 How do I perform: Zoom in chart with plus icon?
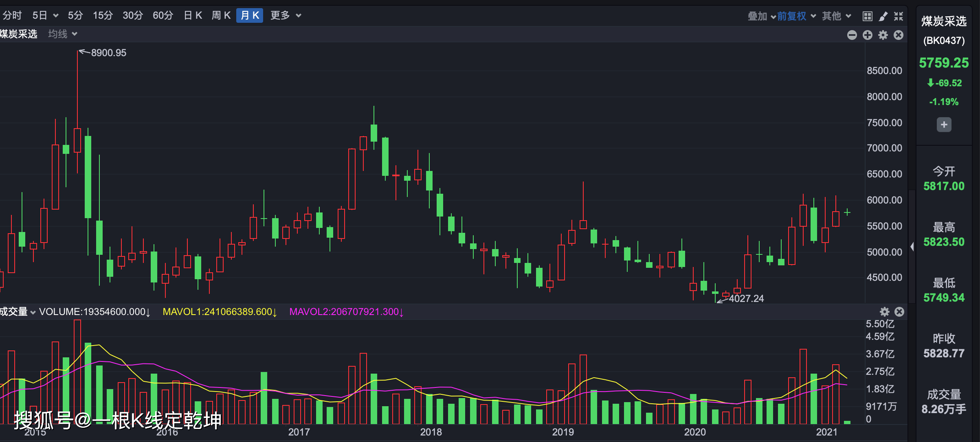868,35
